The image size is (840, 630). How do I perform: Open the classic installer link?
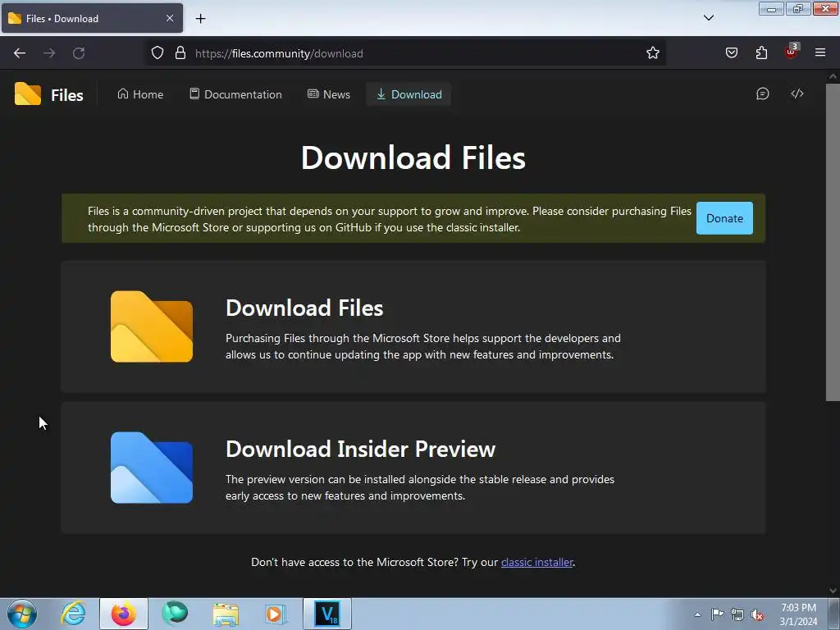pos(536,562)
